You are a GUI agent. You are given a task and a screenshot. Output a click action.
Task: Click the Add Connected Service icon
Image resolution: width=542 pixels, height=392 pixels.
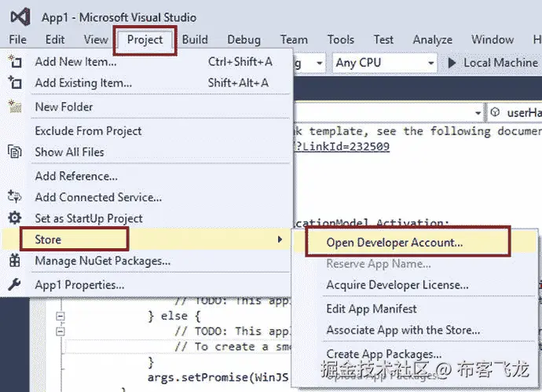coord(14,196)
